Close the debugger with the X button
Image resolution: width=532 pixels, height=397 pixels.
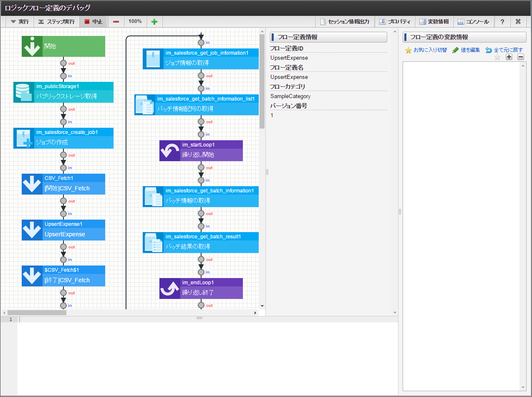[518, 22]
